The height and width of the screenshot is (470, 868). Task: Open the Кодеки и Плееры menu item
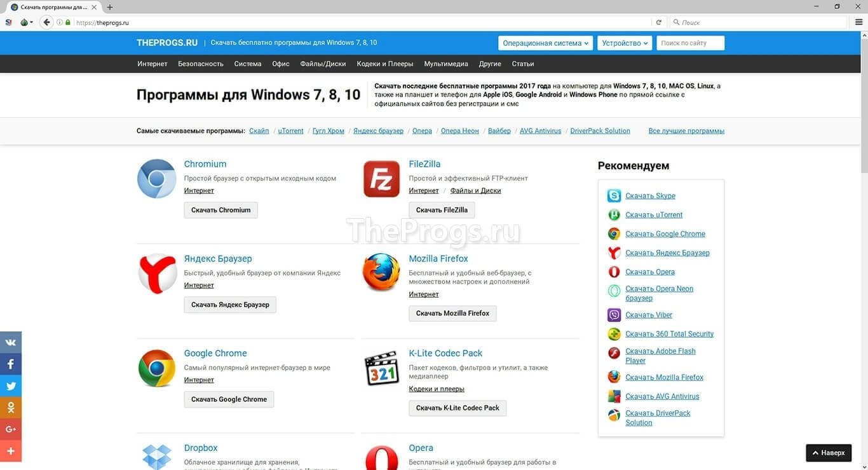(x=385, y=64)
